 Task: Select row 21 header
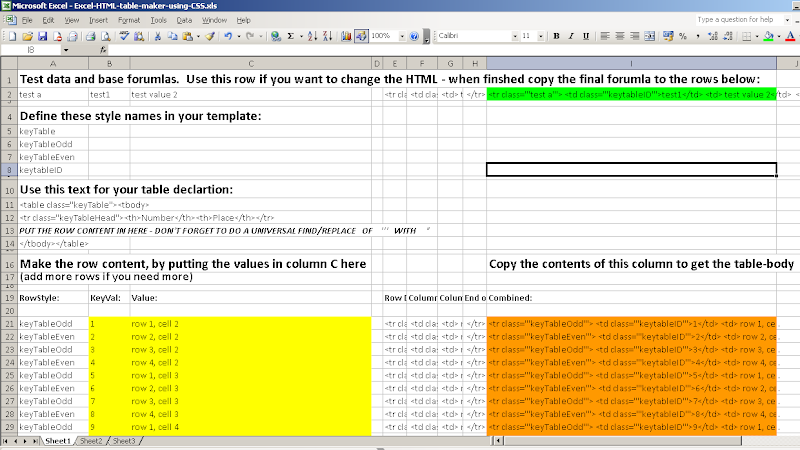[x=9, y=323]
